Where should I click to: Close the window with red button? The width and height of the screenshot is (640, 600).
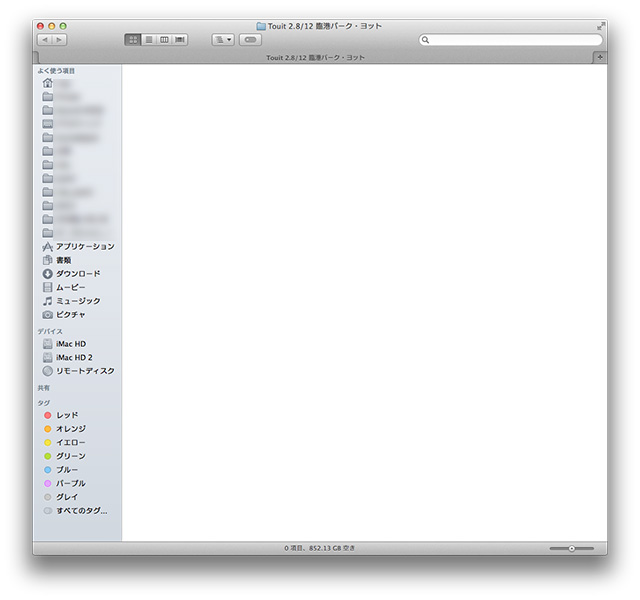[40, 26]
